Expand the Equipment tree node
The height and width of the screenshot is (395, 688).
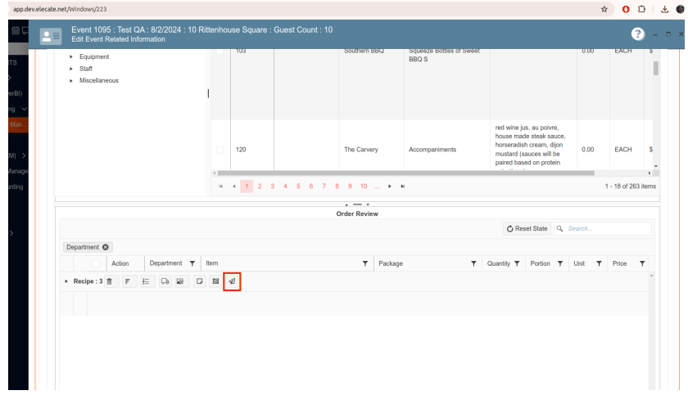pos(71,57)
